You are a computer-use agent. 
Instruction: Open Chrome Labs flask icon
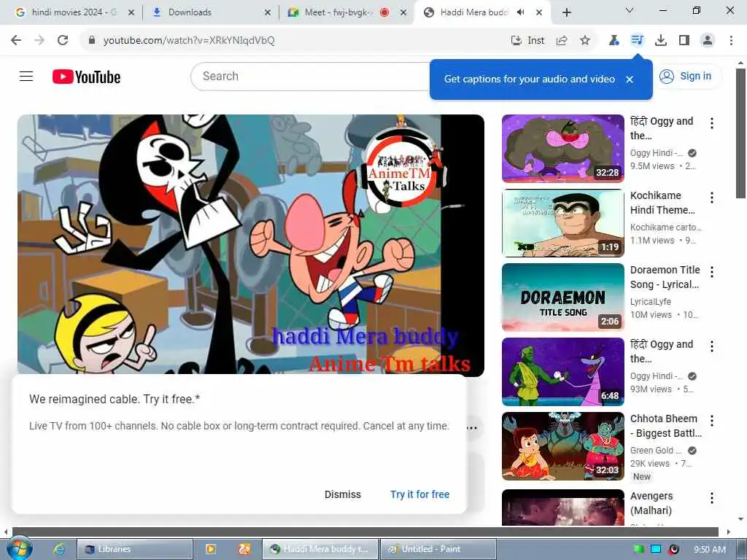tap(614, 41)
